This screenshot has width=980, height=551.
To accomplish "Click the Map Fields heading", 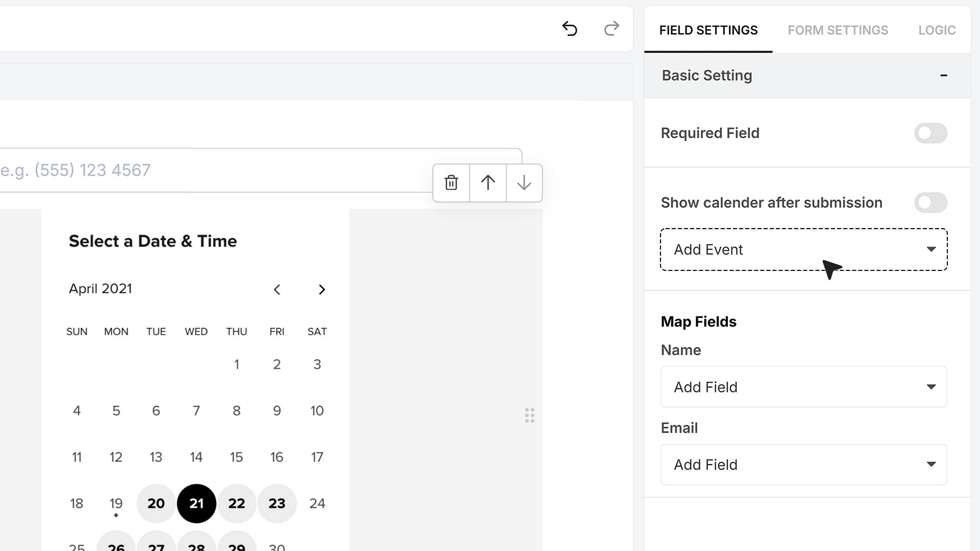I will pyautogui.click(x=699, y=322).
